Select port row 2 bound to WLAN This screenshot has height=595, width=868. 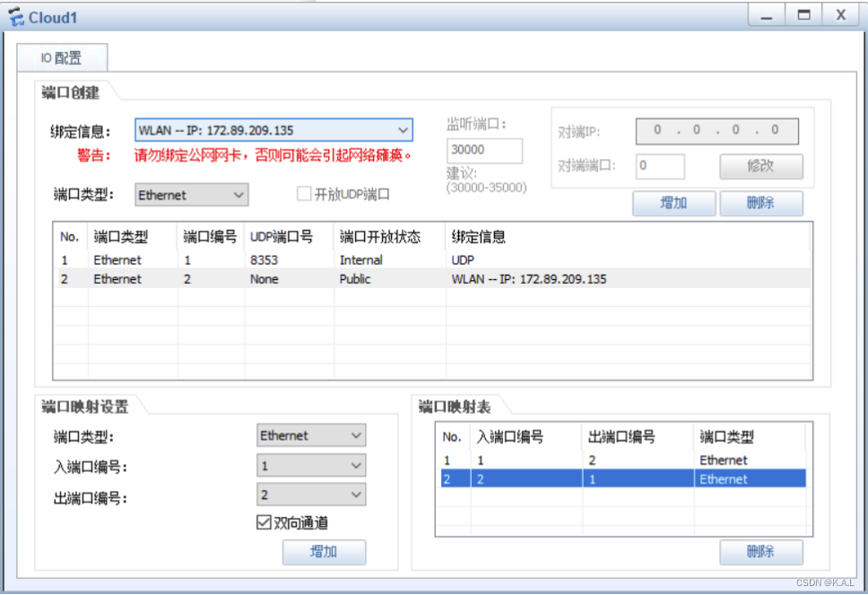pos(432,279)
